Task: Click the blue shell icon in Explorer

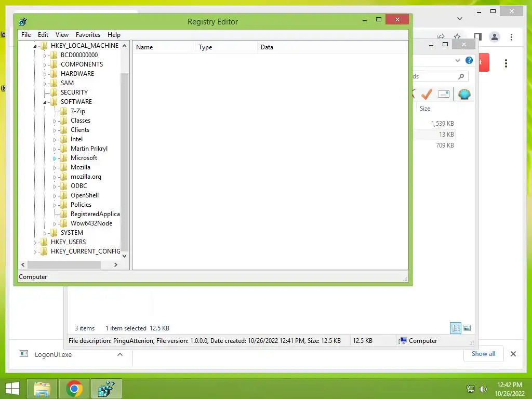Action: click(464, 94)
